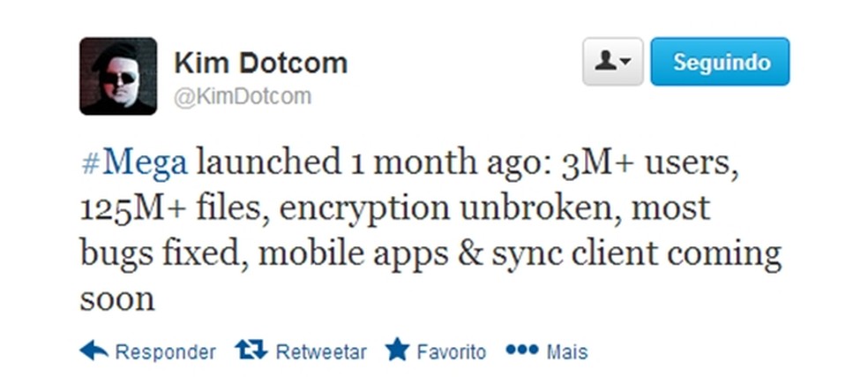The width and height of the screenshot is (868, 377).
Task: Click the star favorite icon
Action: [x=397, y=351]
